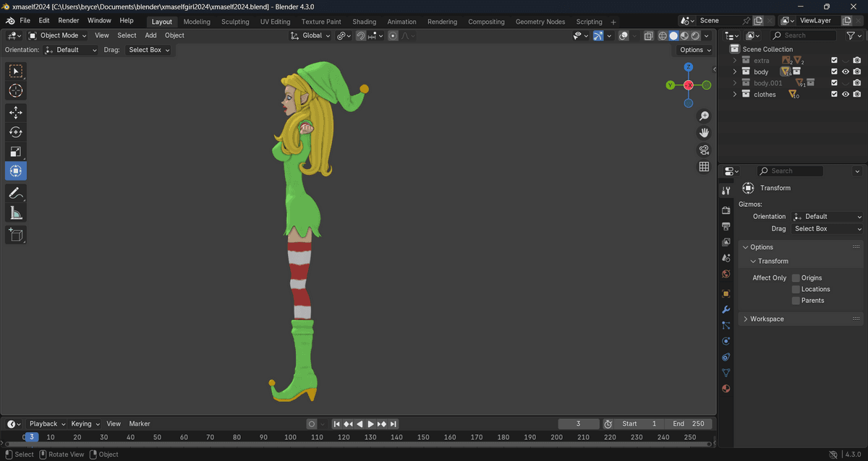Select the Scale tool
868x461 pixels.
point(16,152)
